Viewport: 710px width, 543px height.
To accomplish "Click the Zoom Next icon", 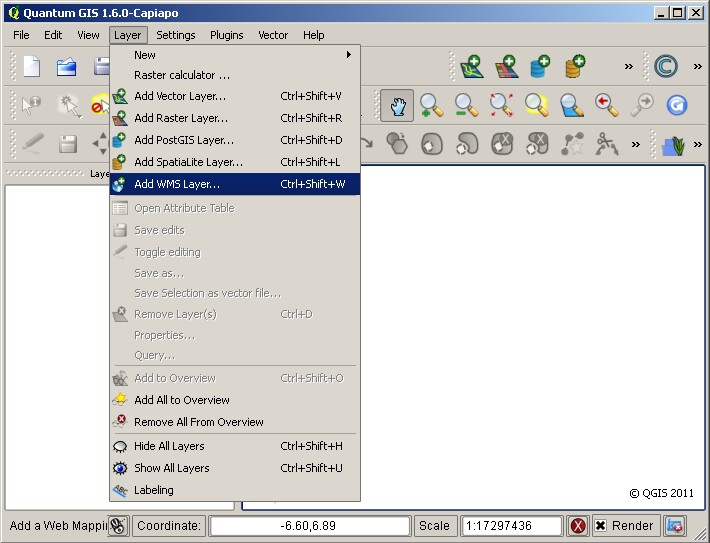I will (642, 106).
